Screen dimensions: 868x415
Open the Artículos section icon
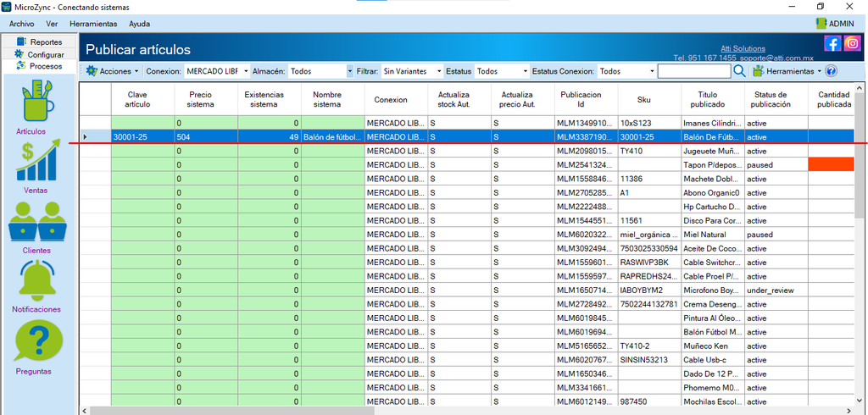37,102
